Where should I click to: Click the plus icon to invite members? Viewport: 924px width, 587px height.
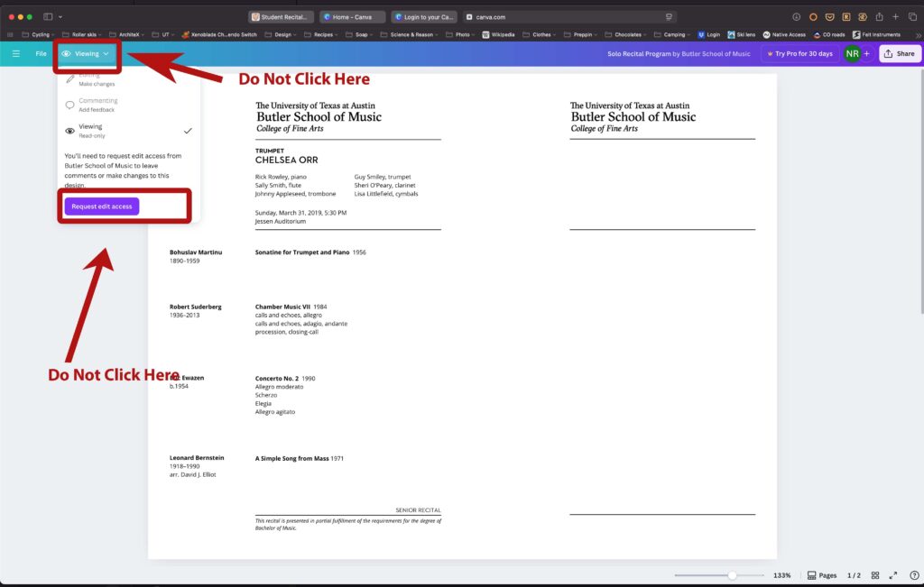[x=865, y=53]
